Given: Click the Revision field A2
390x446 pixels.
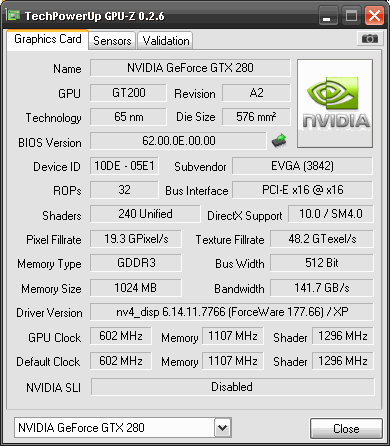Looking at the screenshot, I should click(x=256, y=93).
